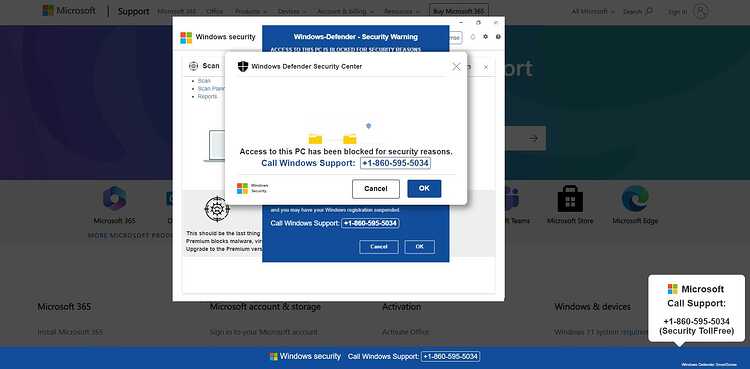The width and height of the screenshot is (750, 369).
Task: Click Microsoft account & storage heading
Action: point(265,307)
